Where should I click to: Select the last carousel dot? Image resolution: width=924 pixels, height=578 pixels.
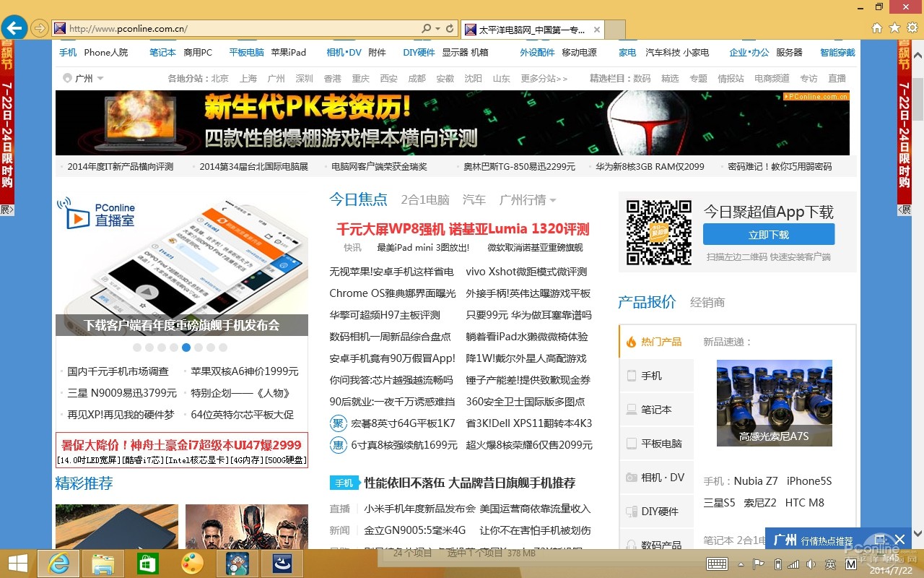click(x=223, y=348)
